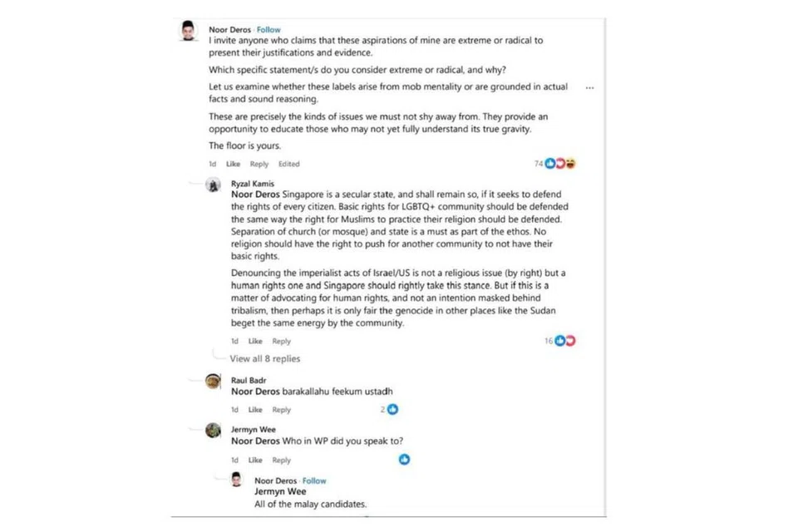Open reactions on Noor Deros's post
Screen dimensions: 798x532
560,164
